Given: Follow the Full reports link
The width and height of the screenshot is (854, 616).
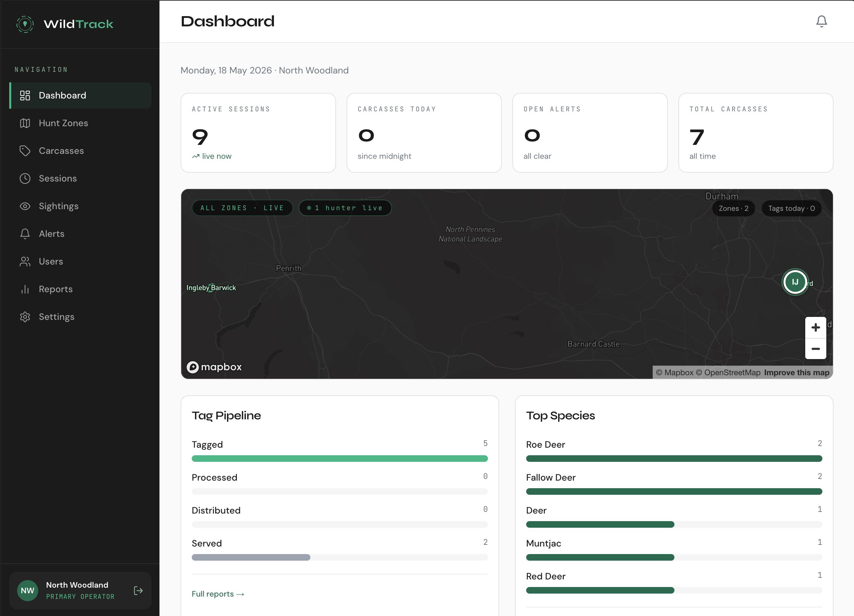Looking at the screenshot, I should (x=218, y=594).
